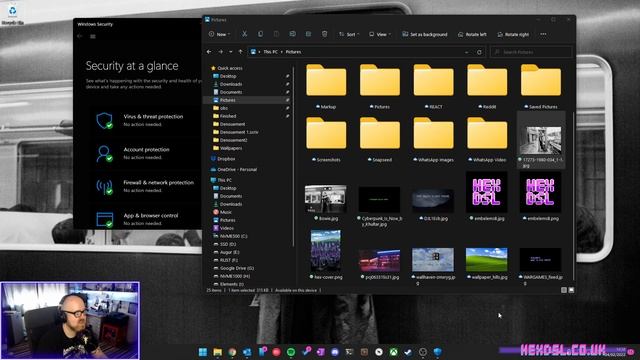Switch to large thumbnails view icon in status bar
This screenshot has width=640, height=360.
point(571,290)
